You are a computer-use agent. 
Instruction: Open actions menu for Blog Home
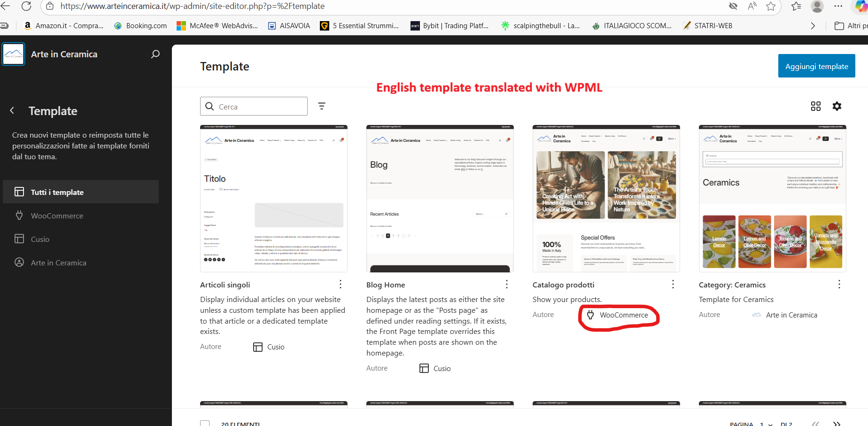(x=507, y=284)
